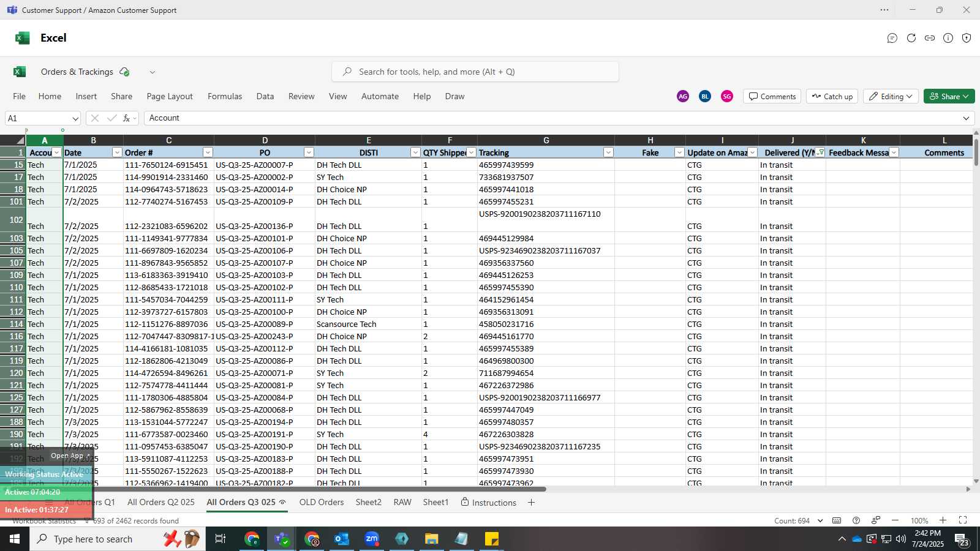
Task: Expand the formula bar chevron
Action: 967,118
